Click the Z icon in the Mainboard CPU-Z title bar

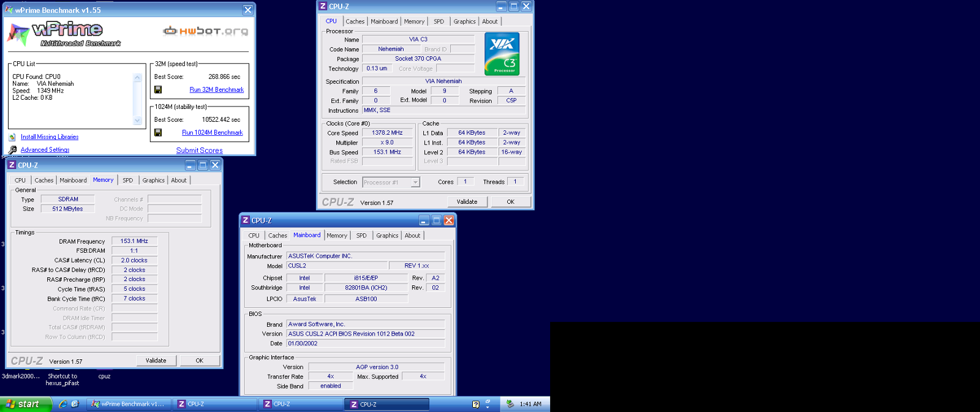tap(245, 220)
